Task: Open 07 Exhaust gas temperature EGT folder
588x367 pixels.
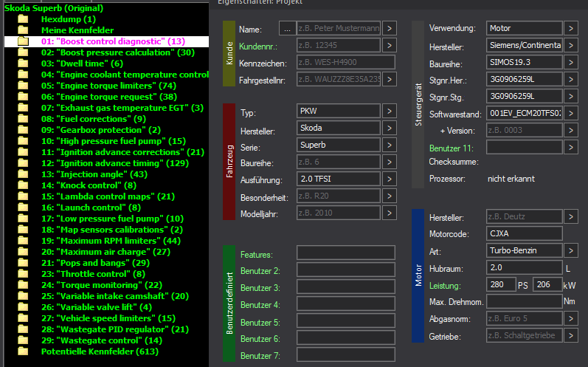Action: [x=122, y=108]
